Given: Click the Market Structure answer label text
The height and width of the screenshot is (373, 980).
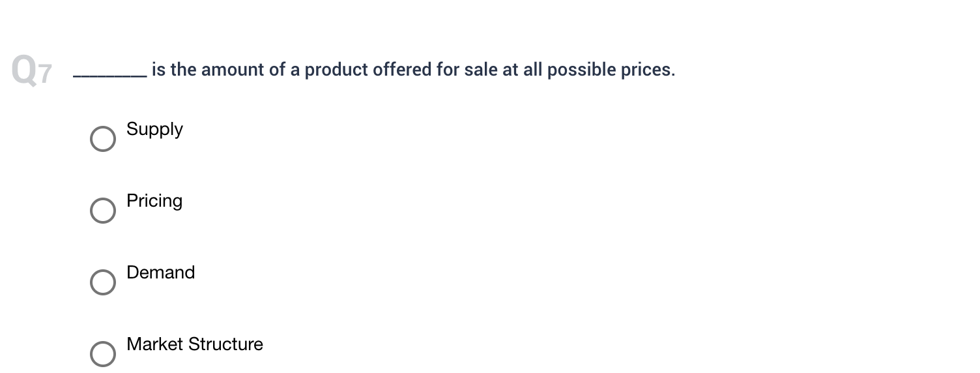Looking at the screenshot, I should [x=195, y=344].
